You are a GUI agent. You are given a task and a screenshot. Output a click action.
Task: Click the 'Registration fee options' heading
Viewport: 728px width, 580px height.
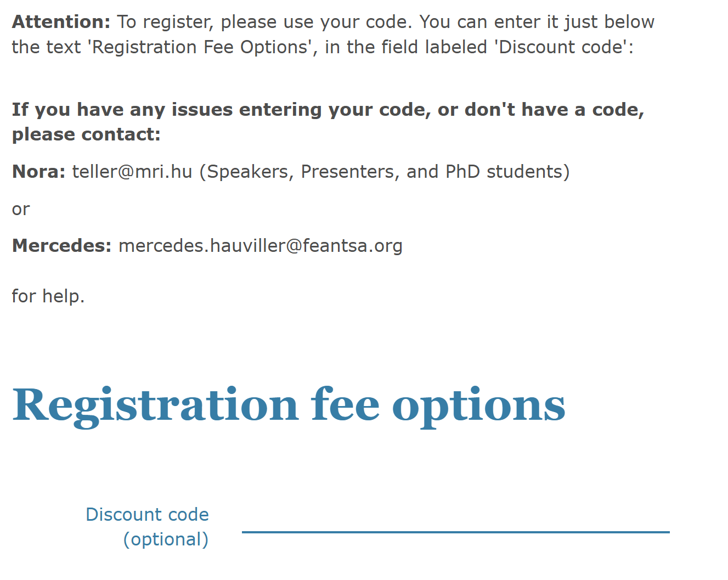point(289,406)
